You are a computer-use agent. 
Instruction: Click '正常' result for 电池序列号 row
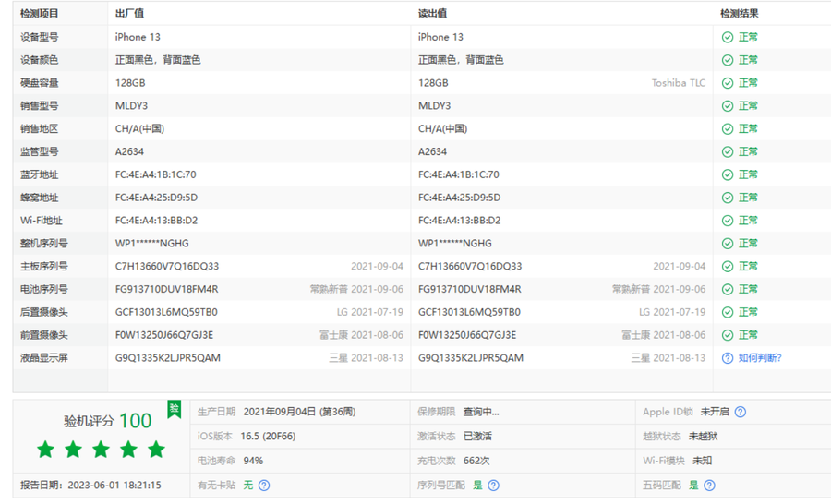748,289
